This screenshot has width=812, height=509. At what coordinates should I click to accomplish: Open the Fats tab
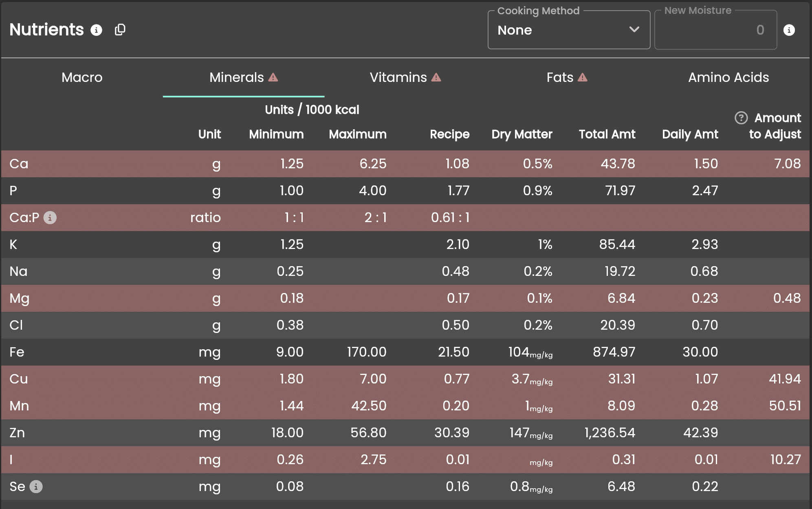pos(560,77)
